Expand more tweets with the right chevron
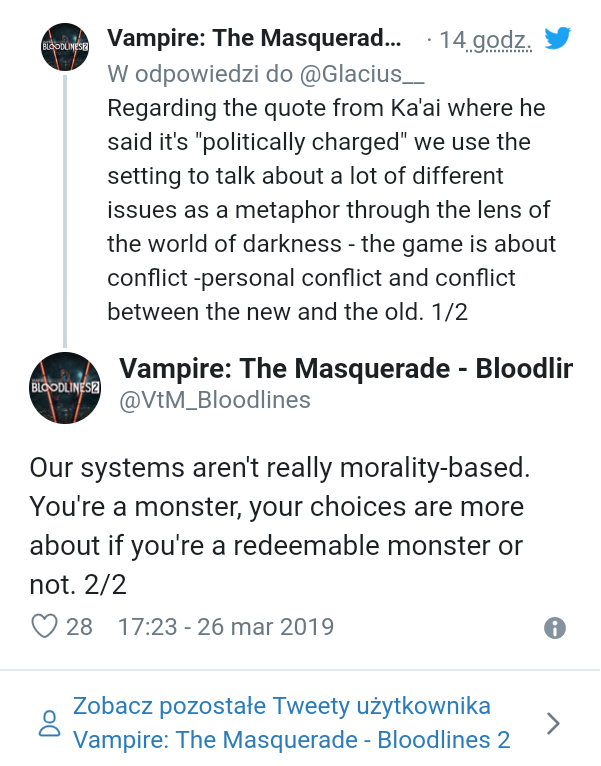Viewport: 601px width, 766px height. pyautogui.click(x=554, y=723)
